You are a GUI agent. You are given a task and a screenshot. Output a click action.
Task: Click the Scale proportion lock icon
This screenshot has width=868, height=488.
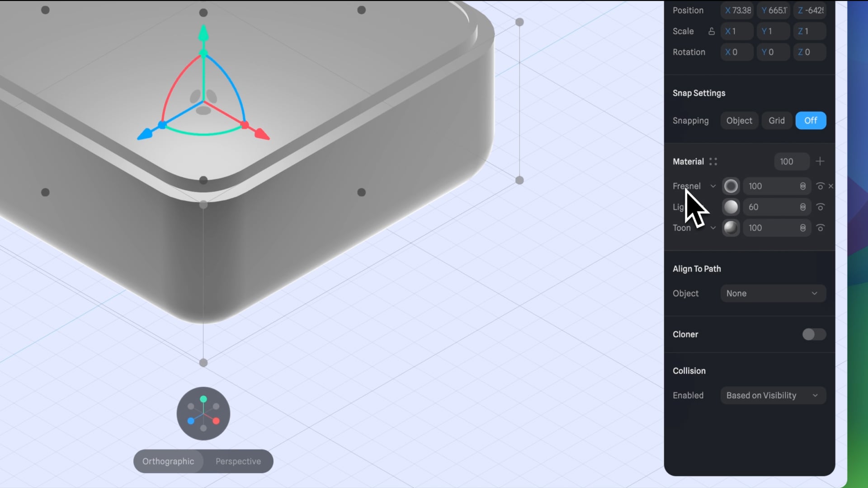pyautogui.click(x=712, y=31)
